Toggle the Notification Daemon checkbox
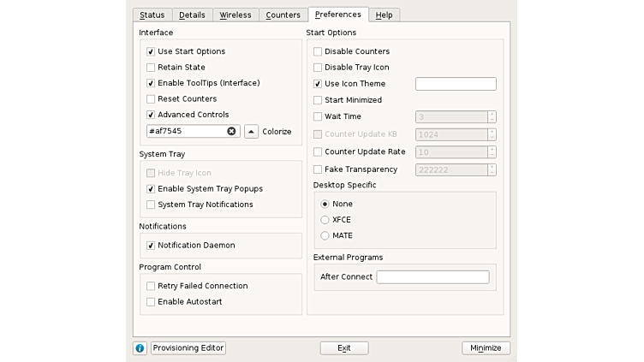The image size is (644, 362). click(151, 246)
